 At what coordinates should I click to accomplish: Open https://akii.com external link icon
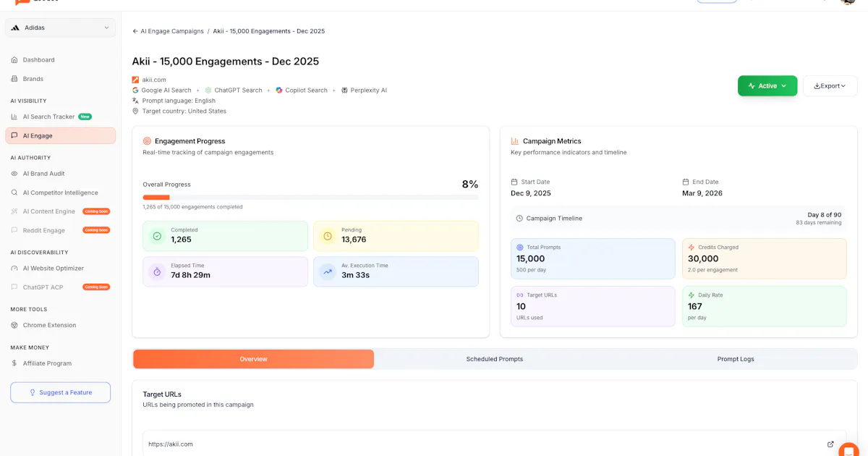click(830, 444)
